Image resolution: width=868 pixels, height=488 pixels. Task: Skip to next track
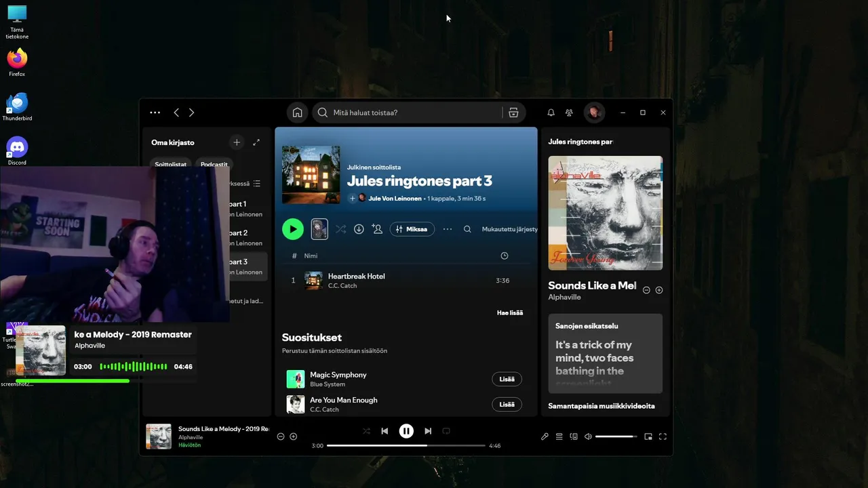pyautogui.click(x=428, y=431)
